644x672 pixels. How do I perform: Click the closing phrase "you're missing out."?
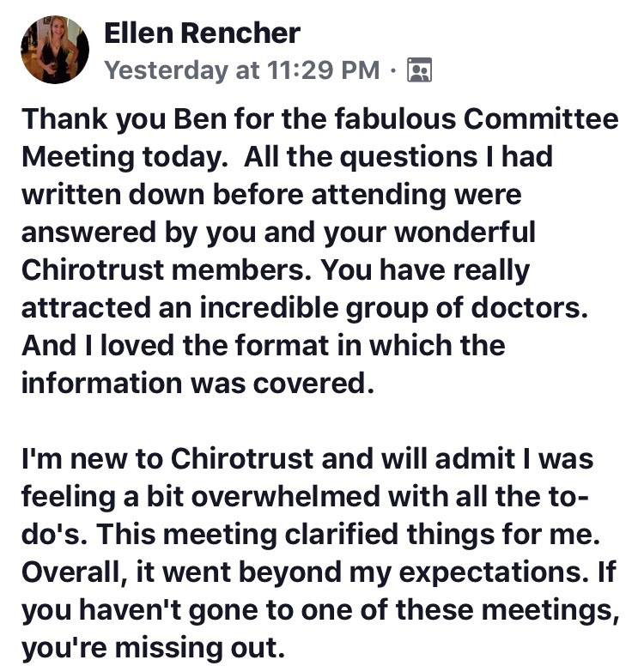coord(153,648)
